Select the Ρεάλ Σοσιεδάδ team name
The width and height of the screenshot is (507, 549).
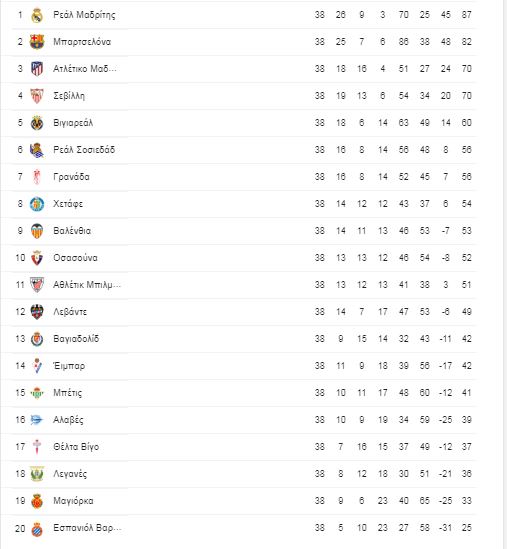[x=84, y=150]
